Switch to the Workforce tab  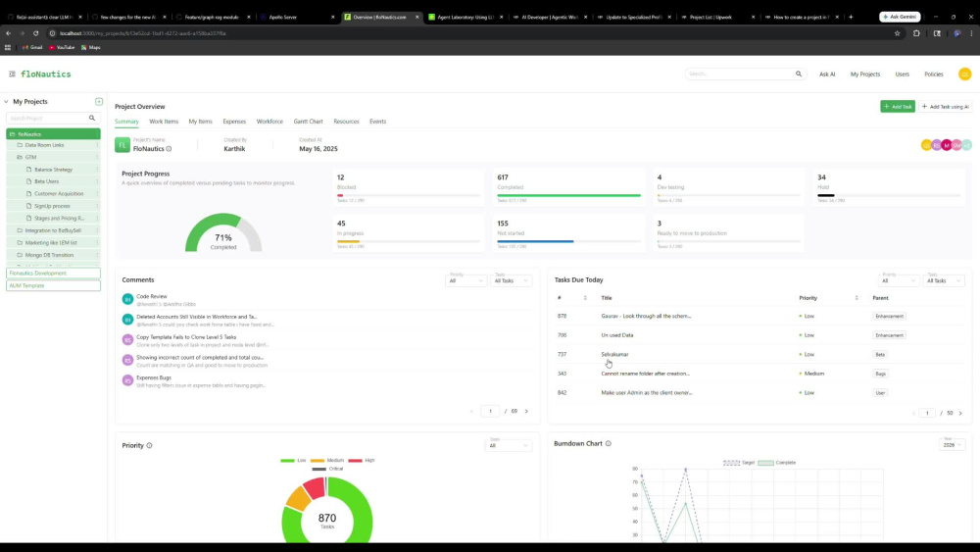[x=269, y=122]
